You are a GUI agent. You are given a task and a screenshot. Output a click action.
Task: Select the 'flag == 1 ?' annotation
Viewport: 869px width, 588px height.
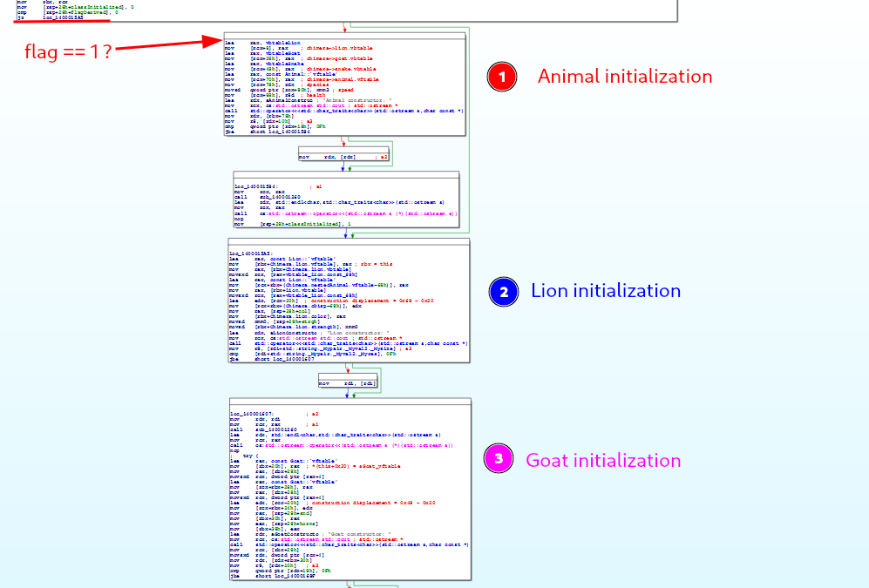click(x=69, y=51)
